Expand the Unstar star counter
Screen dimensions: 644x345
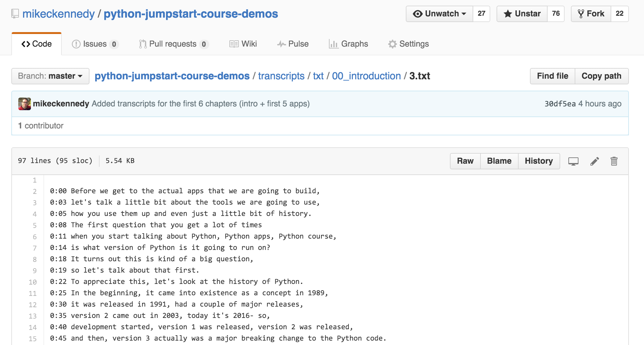[x=556, y=14]
